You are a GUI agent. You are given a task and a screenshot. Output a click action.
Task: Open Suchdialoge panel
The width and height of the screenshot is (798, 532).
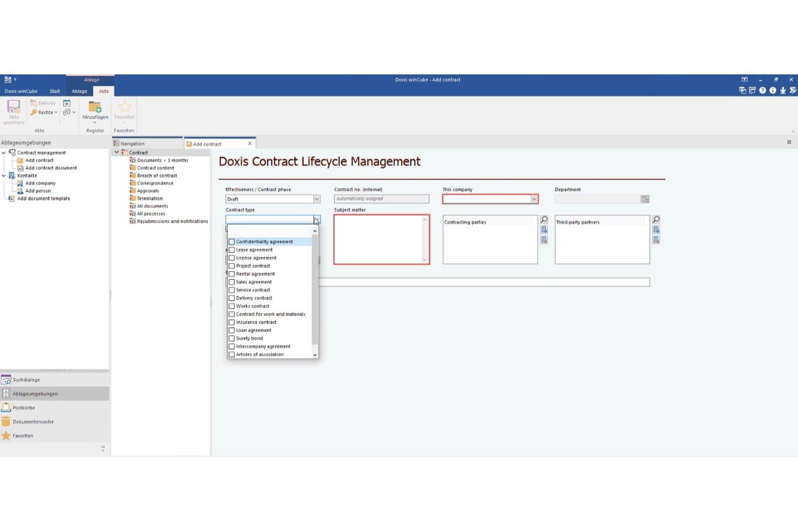54,380
